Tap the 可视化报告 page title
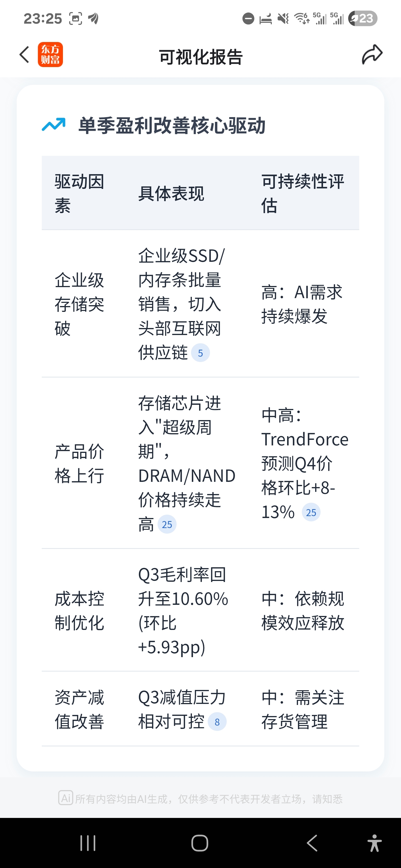The image size is (401, 868). coord(201,56)
